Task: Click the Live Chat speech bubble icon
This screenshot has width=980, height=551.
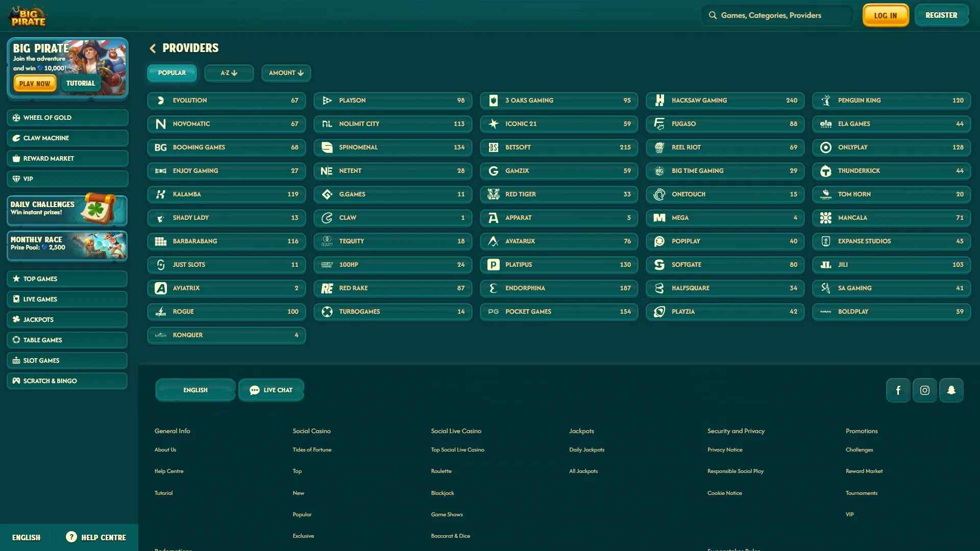Action: point(254,390)
